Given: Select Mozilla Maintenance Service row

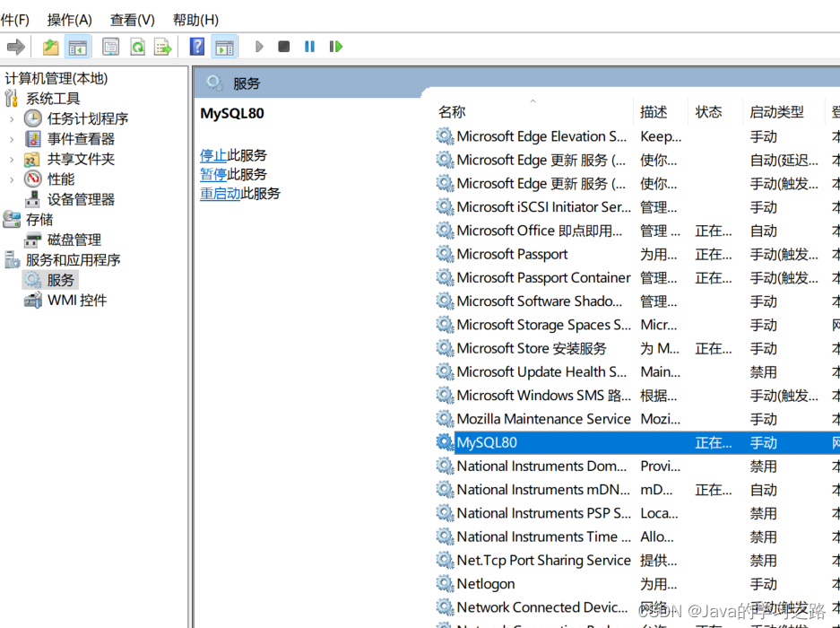Looking at the screenshot, I should tap(637, 419).
